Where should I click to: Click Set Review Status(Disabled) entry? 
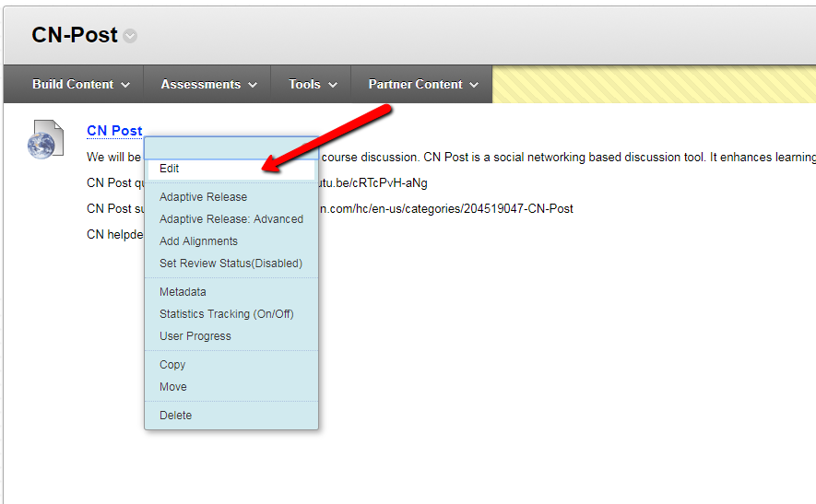231,264
